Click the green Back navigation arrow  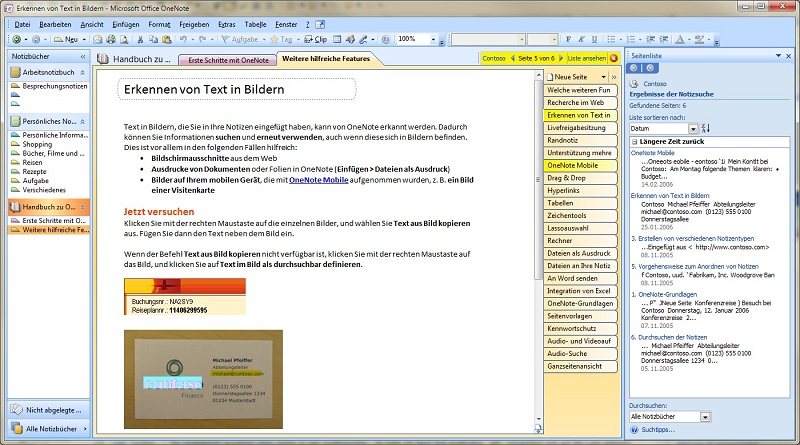(x=17, y=39)
